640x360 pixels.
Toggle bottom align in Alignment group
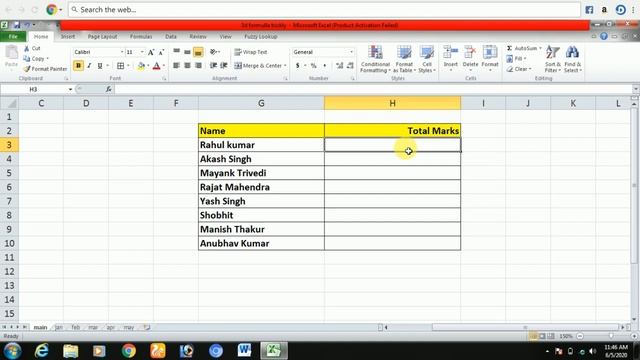coord(198,52)
